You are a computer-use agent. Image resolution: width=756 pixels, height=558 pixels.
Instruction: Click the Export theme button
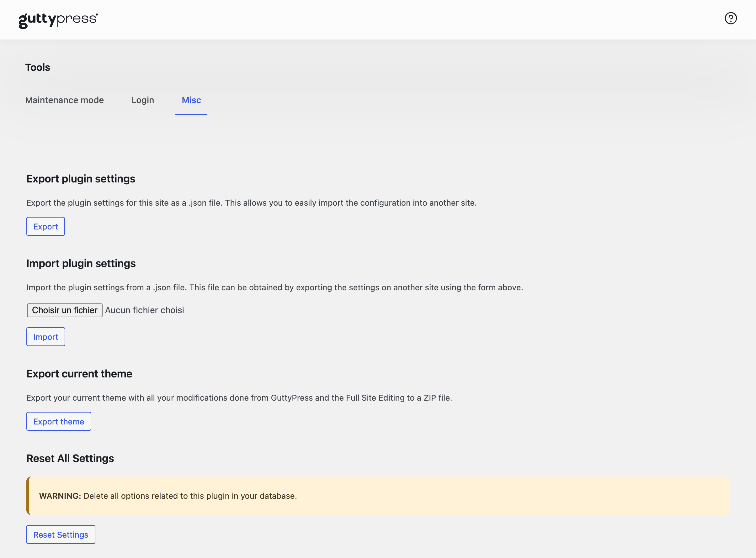(x=59, y=421)
